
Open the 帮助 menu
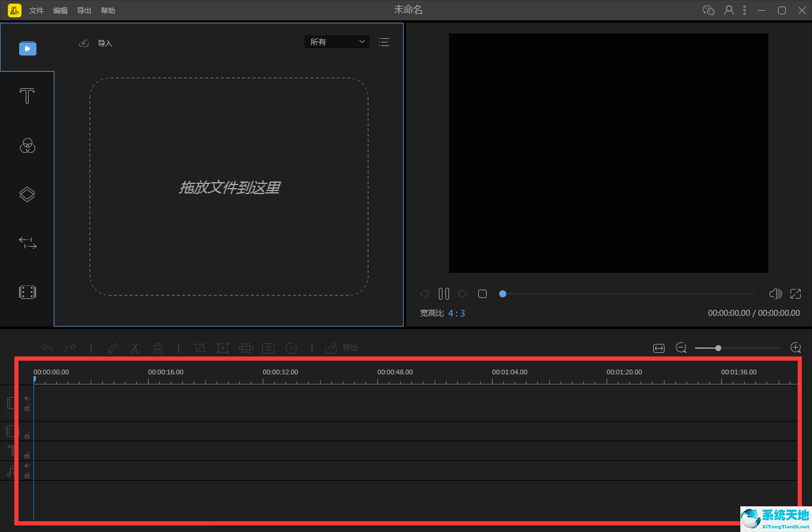coord(108,11)
